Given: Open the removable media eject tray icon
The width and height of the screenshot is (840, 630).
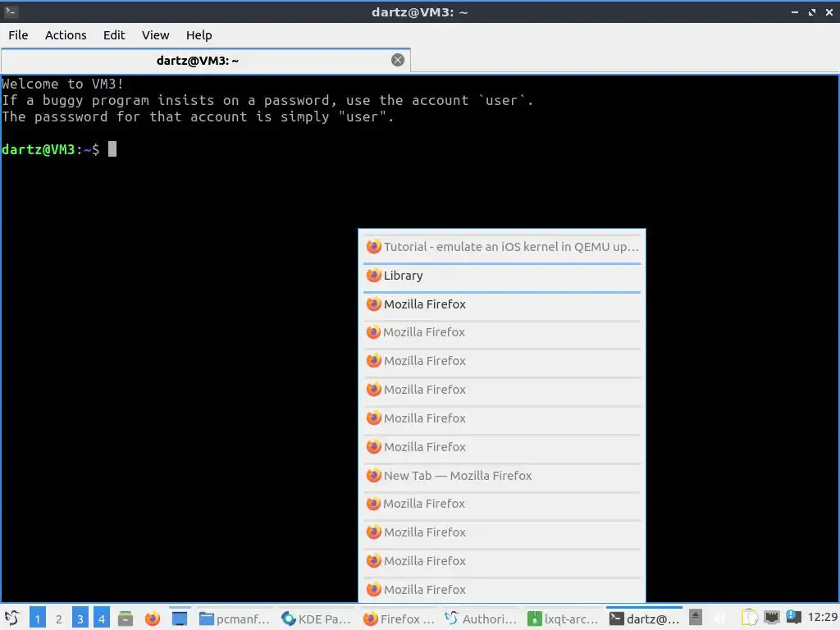Looking at the screenshot, I should [x=696, y=618].
